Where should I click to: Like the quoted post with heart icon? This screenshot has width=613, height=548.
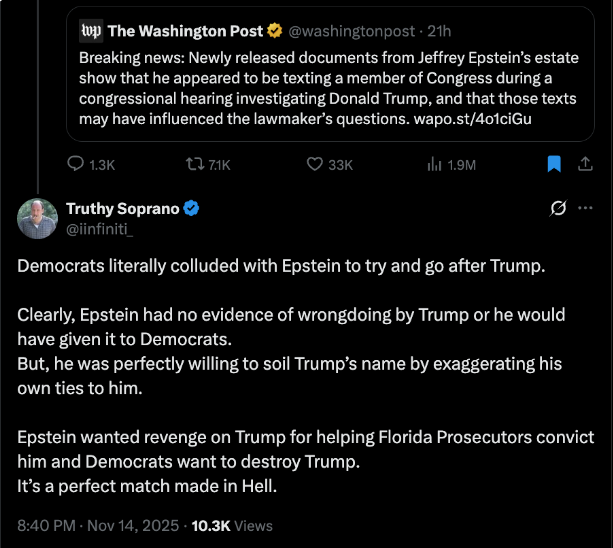[314, 164]
